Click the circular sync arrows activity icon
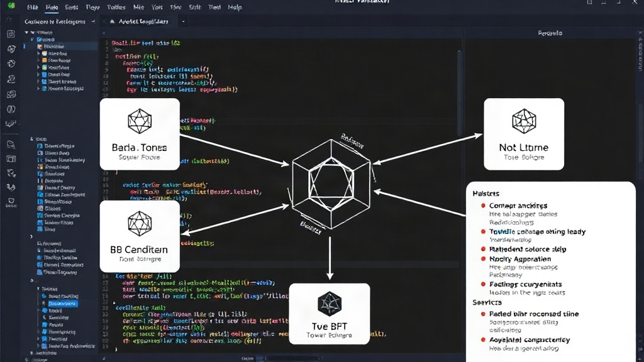The image size is (644, 362). pos(11,63)
